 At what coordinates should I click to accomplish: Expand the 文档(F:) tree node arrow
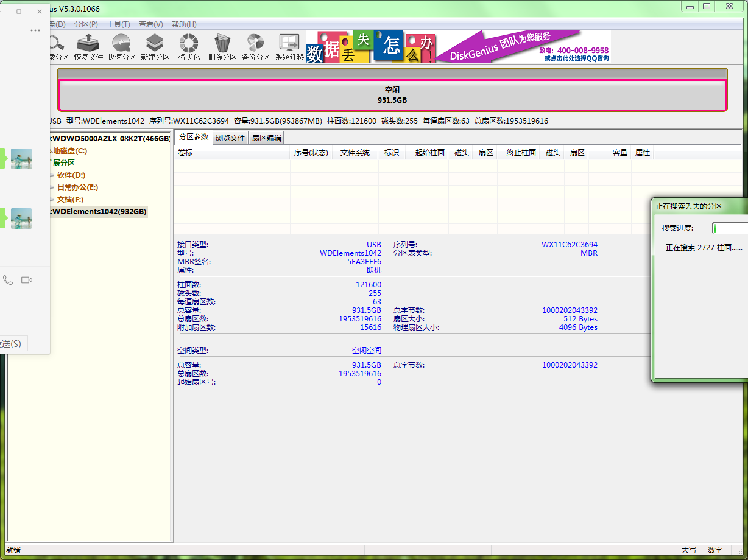click(52, 200)
